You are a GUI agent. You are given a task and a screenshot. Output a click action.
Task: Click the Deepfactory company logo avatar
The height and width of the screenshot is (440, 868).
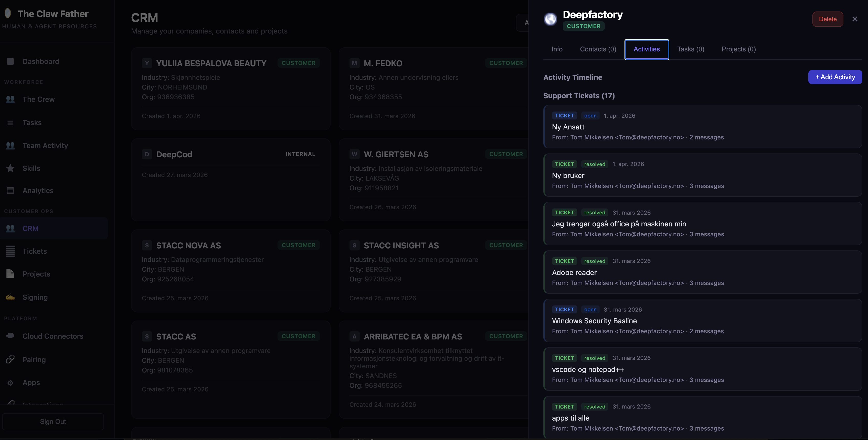tap(550, 19)
